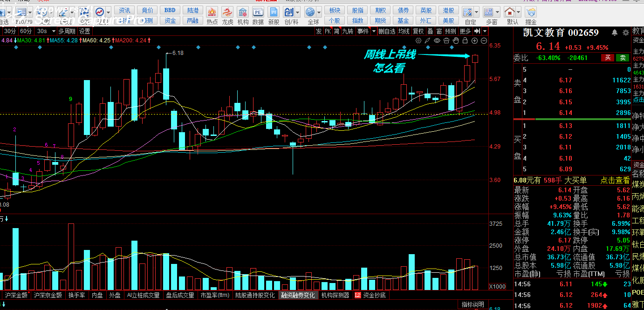Screen dimensions: 644x310
Task: Switch to 内盘 indicator tab
Action: coord(97,295)
